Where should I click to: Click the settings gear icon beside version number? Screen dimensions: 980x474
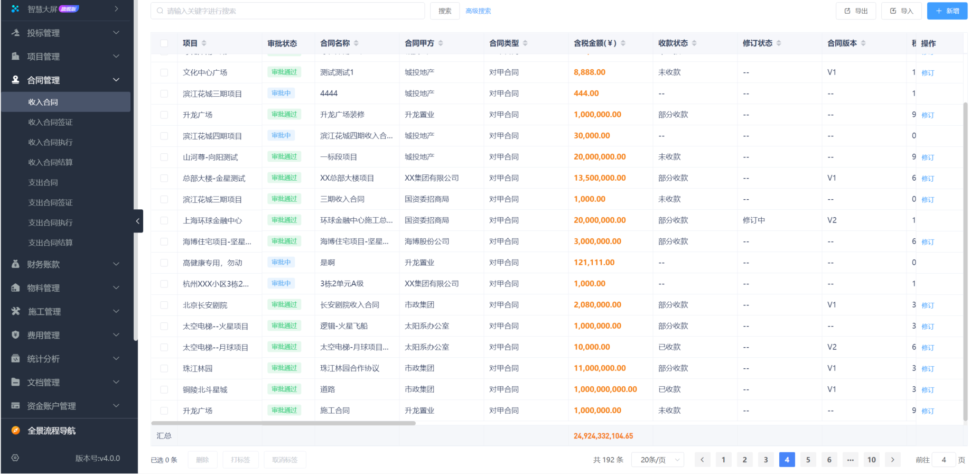(x=15, y=458)
